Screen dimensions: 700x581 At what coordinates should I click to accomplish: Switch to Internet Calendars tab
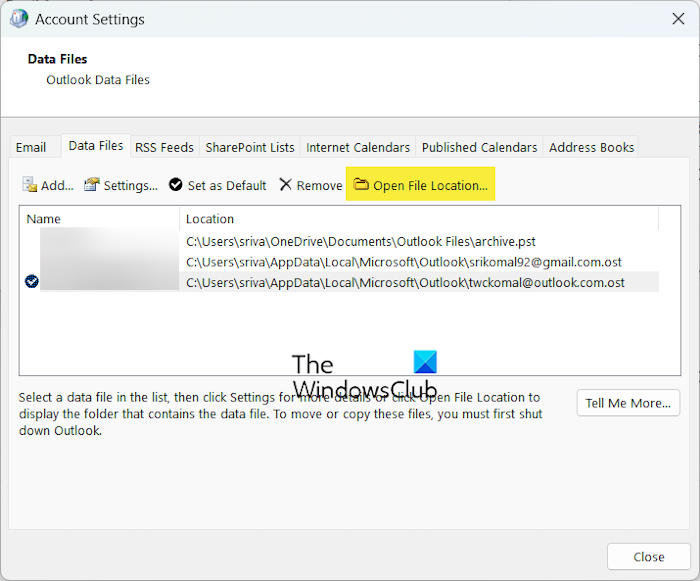358,147
